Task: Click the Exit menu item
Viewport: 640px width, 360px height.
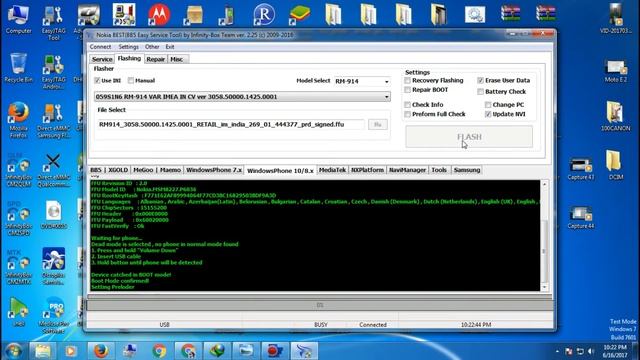Action: pos(170,47)
